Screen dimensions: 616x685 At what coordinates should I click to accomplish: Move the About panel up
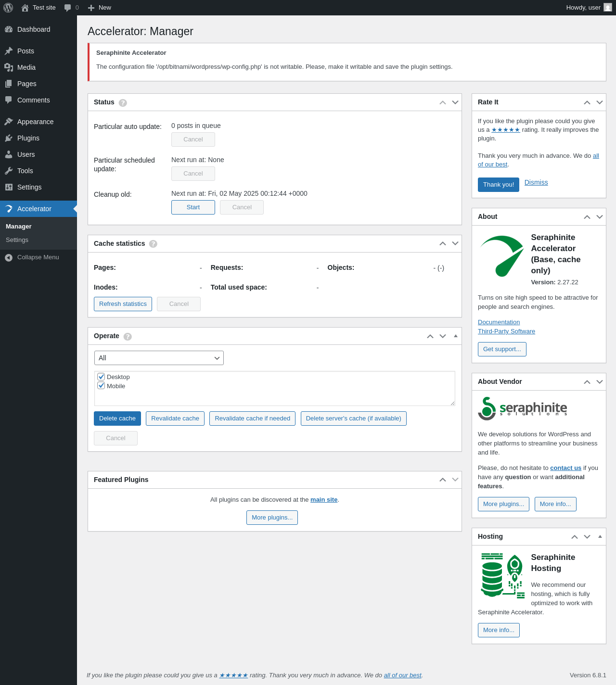[x=587, y=216]
